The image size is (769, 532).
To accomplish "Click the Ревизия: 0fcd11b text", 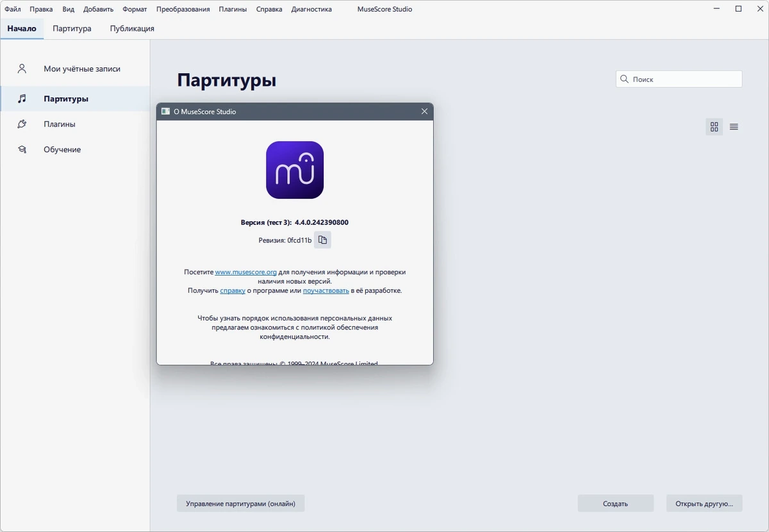I will click(x=285, y=240).
